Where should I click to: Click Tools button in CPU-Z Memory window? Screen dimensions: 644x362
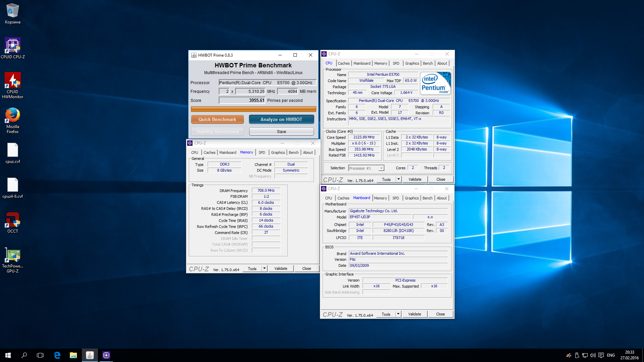pos(252,268)
